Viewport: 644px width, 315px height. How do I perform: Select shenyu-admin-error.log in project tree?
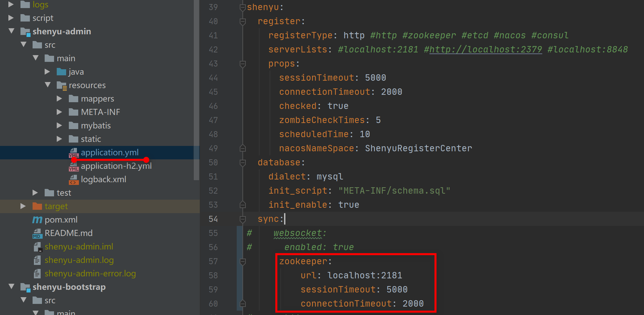pos(90,274)
